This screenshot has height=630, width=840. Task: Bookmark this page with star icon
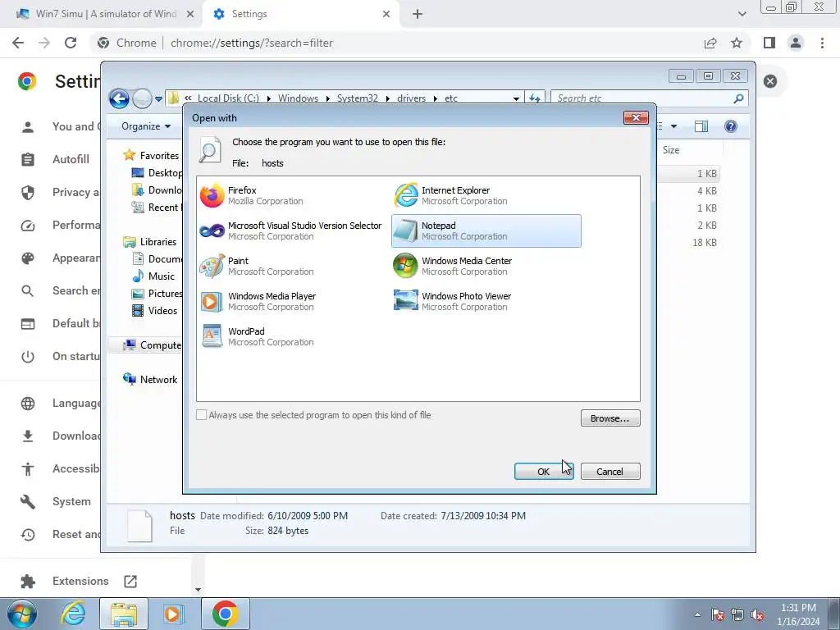click(x=737, y=43)
